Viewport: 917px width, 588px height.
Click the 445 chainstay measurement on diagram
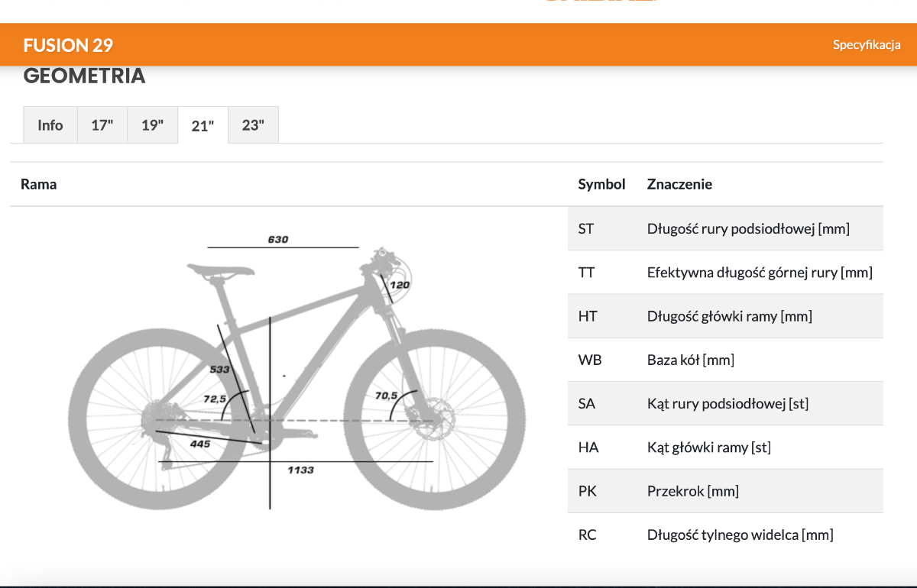coord(200,444)
